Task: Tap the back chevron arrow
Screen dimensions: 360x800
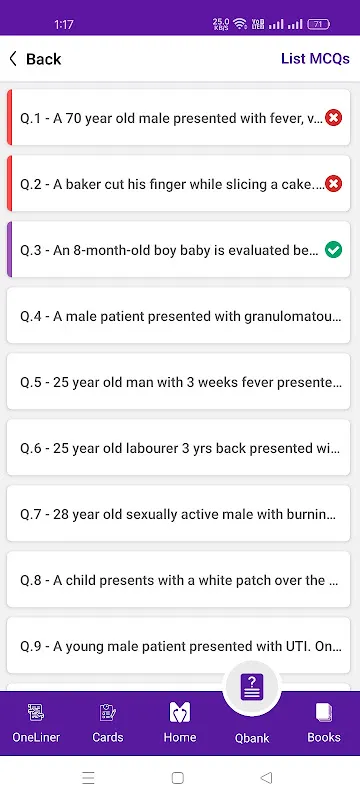Action: (13, 59)
